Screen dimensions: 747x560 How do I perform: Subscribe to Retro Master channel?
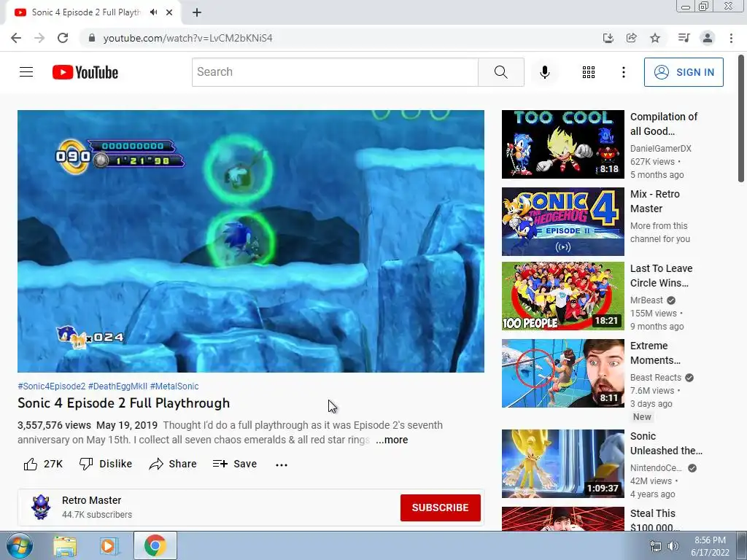click(x=440, y=507)
